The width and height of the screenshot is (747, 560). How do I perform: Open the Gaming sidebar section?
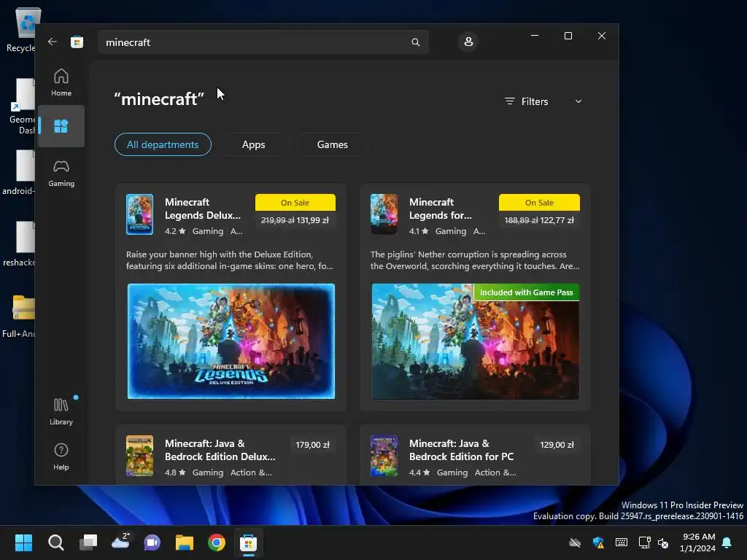(x=61, y=174)
